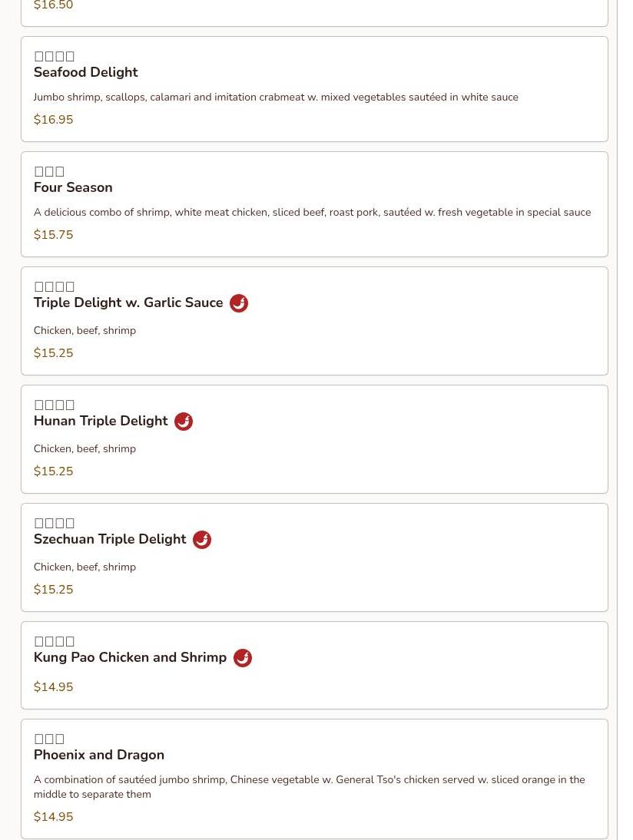The height and width of the screenshot is (840, 633).
Task: Click the $16.95 price of Seafood Delight
Action: [x=53, y=120]
